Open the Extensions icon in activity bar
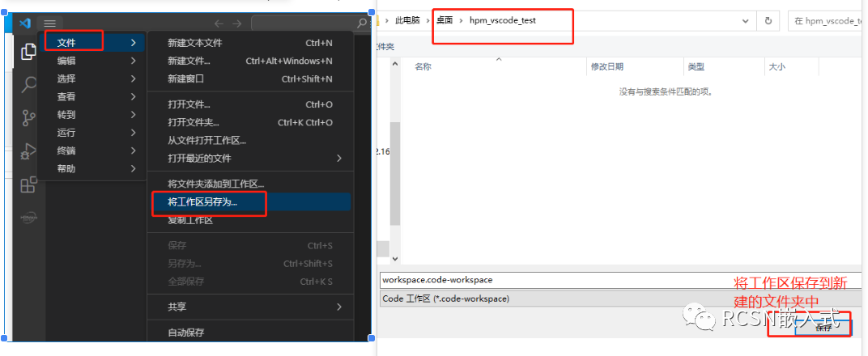Screen dimensions: 868x356 28,184
